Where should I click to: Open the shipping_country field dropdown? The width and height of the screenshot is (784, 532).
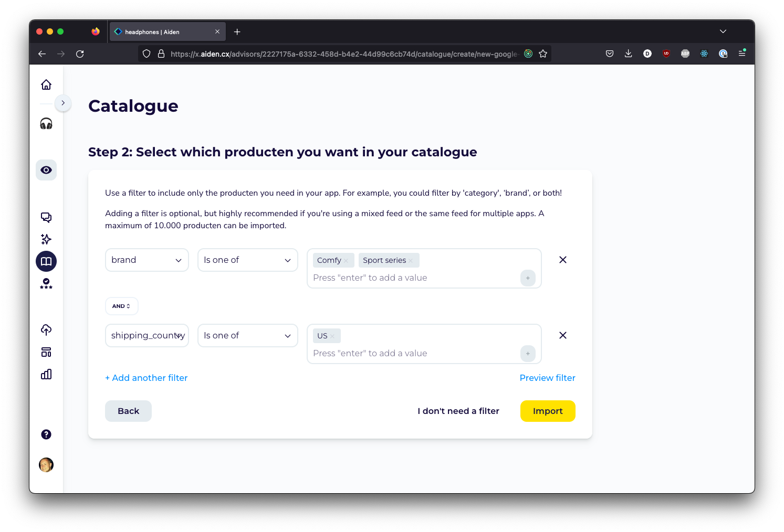[147, 336]
